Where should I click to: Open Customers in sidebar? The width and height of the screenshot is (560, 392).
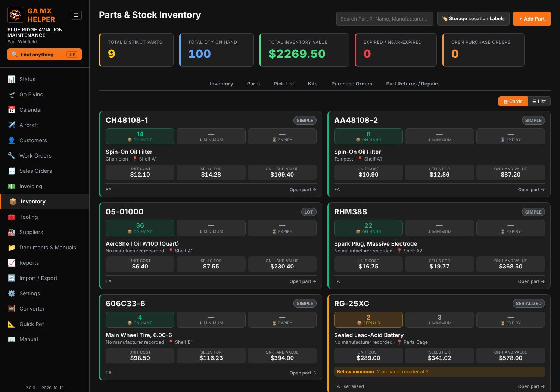[x=45, y=140]
